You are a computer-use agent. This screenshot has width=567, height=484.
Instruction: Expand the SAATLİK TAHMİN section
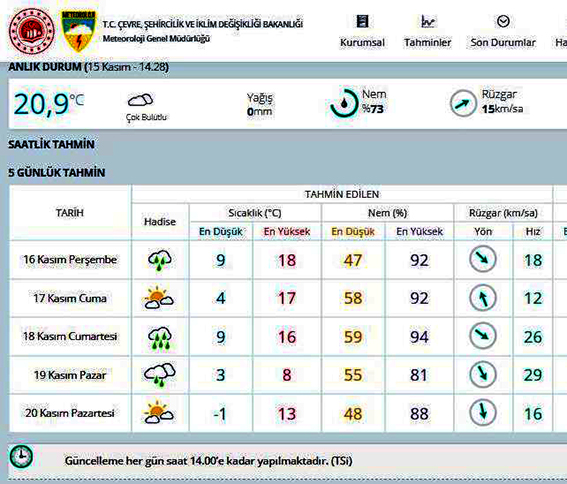click(51, 144)
